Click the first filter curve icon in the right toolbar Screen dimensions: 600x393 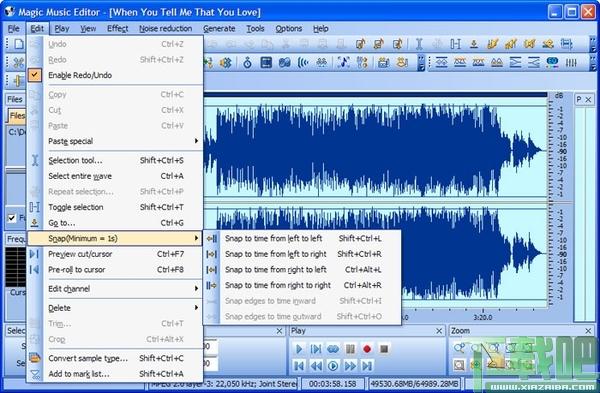click(441, 62)
